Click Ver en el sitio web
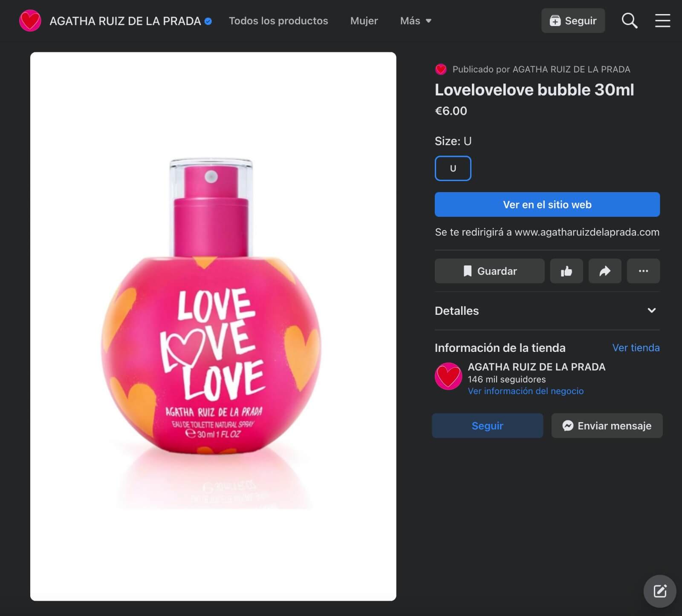 pyautogui.click(x=546, y=204)
